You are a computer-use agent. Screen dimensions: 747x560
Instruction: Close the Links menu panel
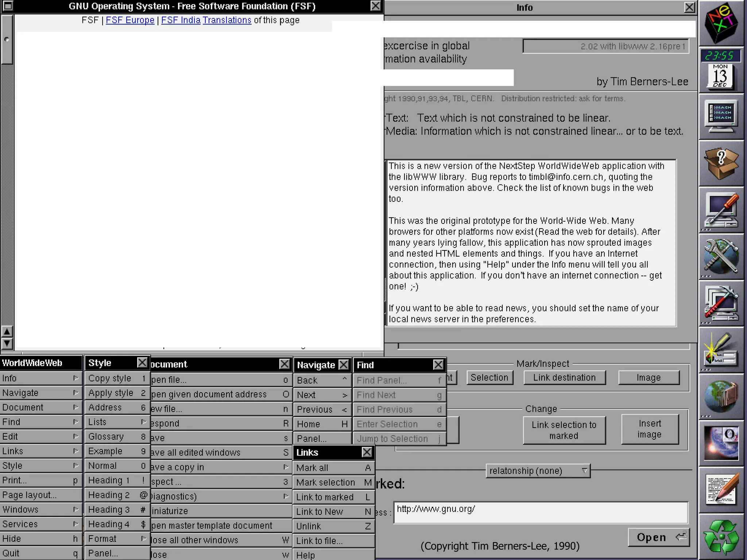[367, 452]
